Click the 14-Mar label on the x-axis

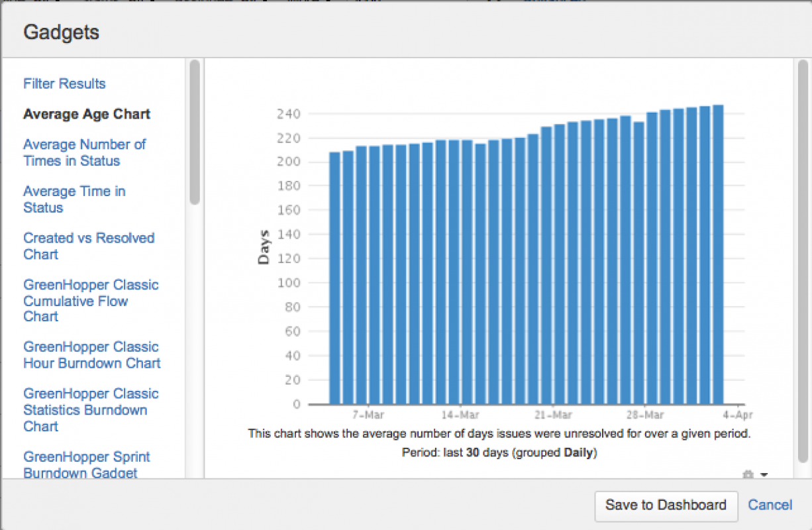[x=460, y=415]
